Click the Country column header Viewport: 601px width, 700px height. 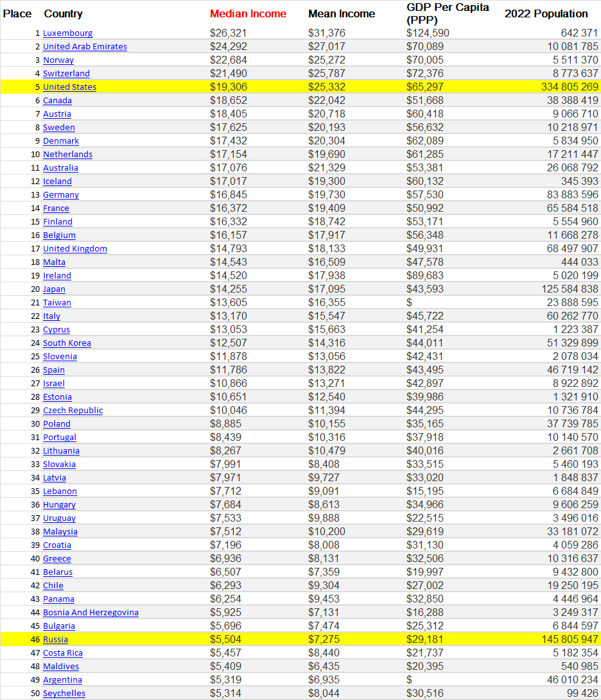[x=63, y=13]
